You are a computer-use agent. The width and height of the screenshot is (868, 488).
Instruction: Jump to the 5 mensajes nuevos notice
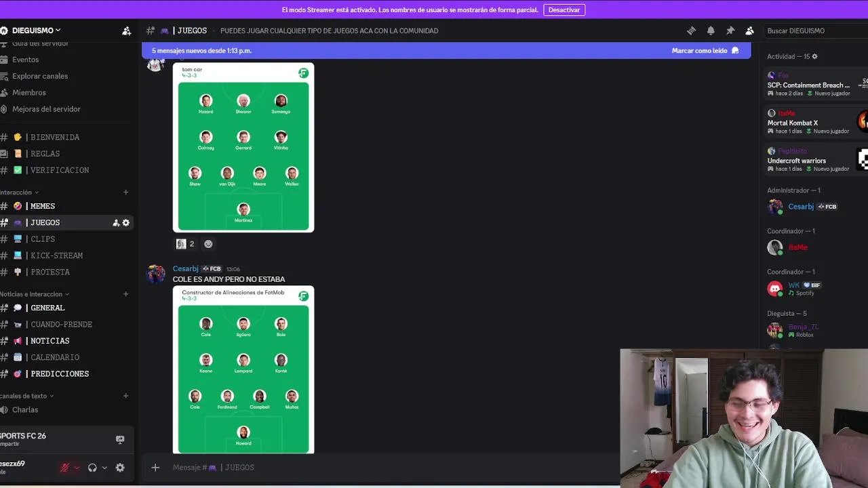coord(201,51)
